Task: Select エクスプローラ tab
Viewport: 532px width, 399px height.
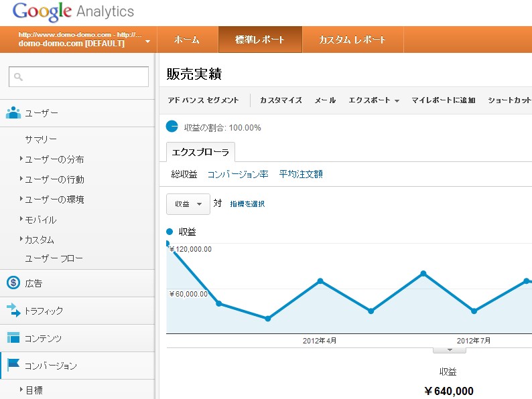Action: pyautogui.click(x=200, y=152)
